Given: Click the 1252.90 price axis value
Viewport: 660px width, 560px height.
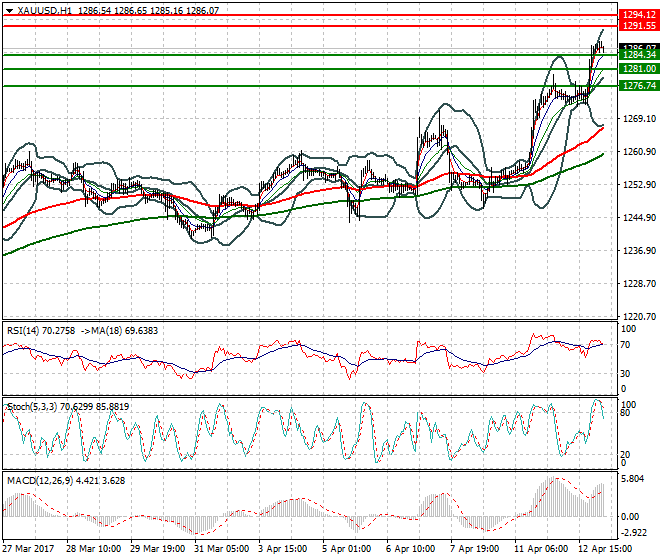Looking at the screenshot, I should 639,184.
